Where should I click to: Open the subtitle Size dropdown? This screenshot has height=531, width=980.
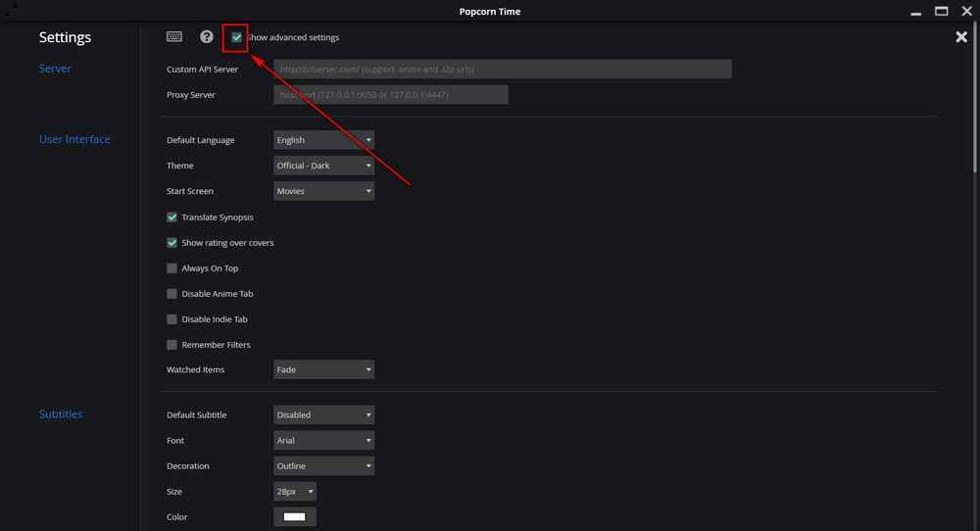tap(295, 492)
